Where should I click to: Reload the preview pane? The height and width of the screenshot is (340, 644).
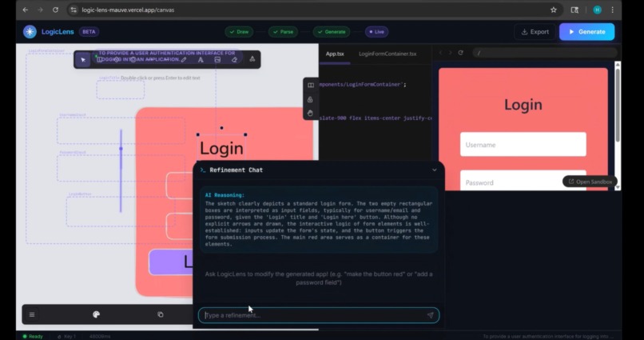460,53
